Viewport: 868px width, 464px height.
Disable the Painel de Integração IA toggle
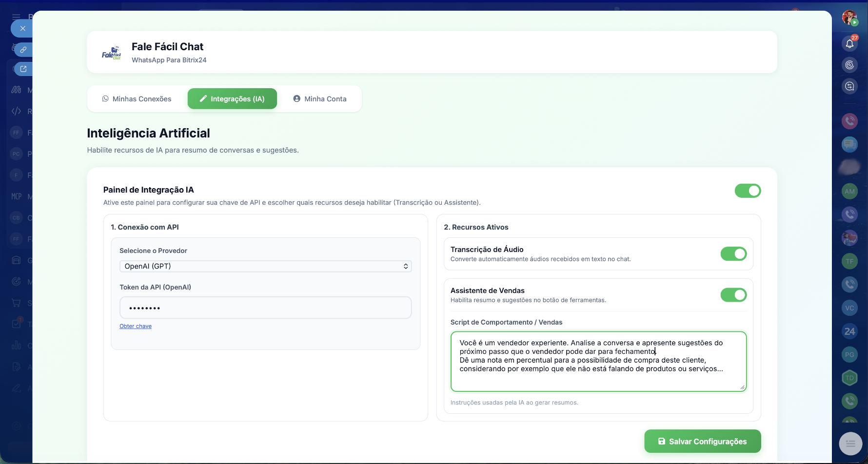pos(748,191)
